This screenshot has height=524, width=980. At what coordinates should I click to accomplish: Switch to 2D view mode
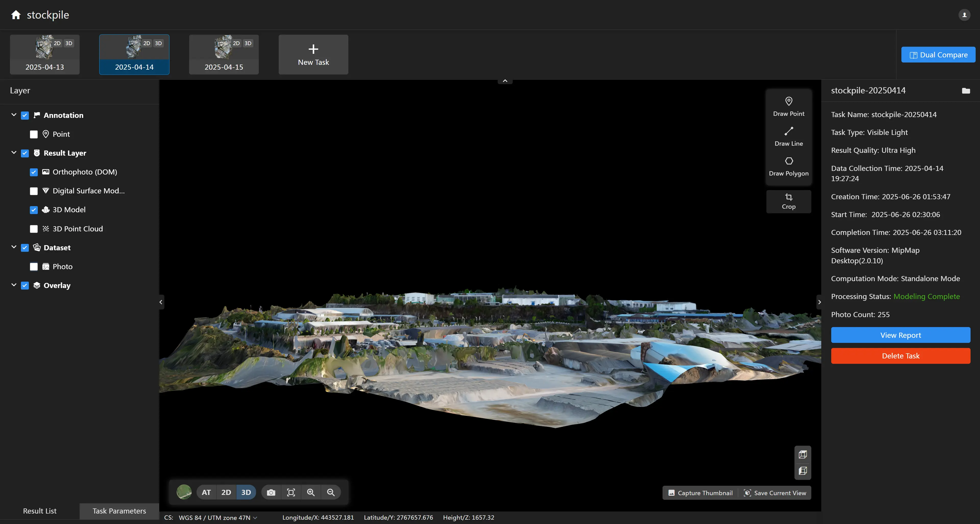(x=226, y=492)
